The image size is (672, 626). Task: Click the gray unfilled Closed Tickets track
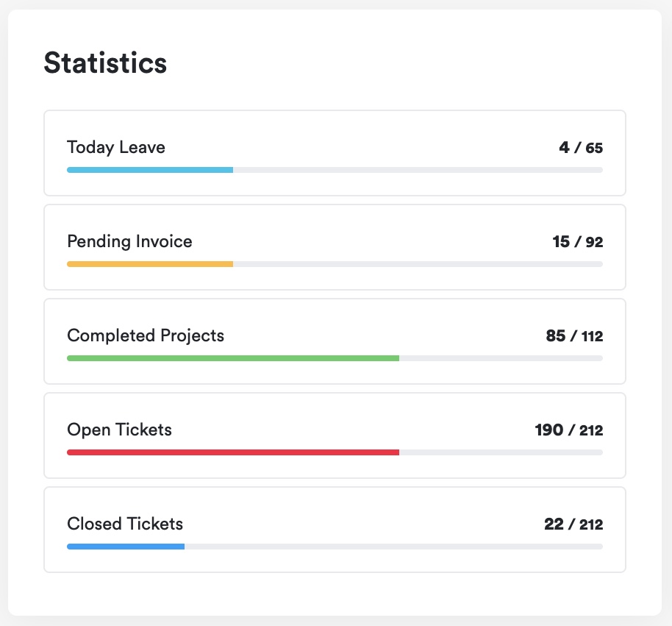(x=393, y=547)
